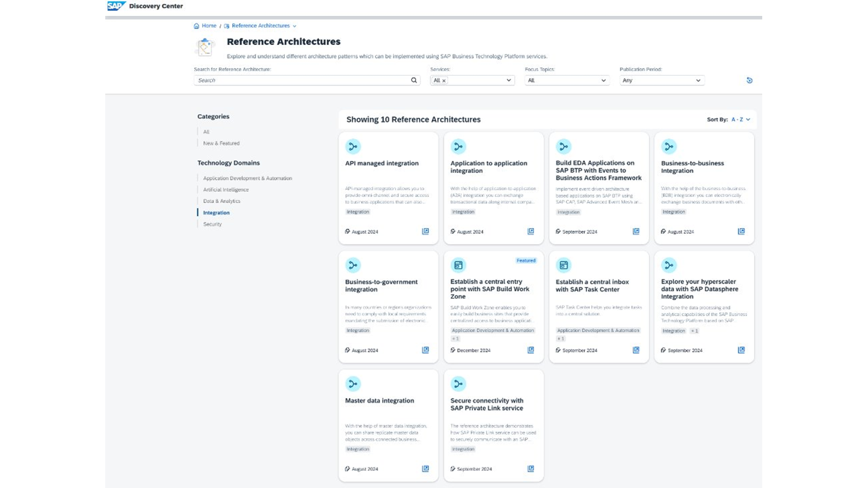This screenshot has height=488, width=868.
Task: Click open icon on Business-to-government card
Action: pos(425,350)
